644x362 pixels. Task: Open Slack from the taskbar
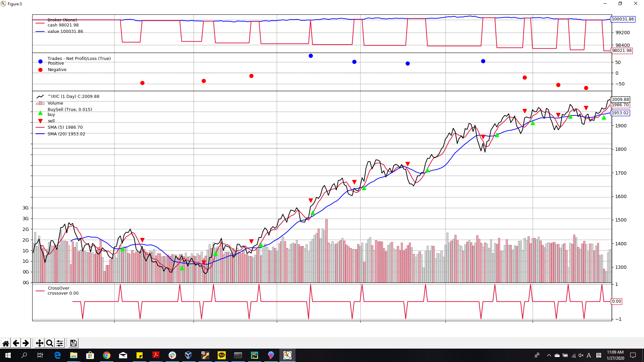tap(172, 355)
